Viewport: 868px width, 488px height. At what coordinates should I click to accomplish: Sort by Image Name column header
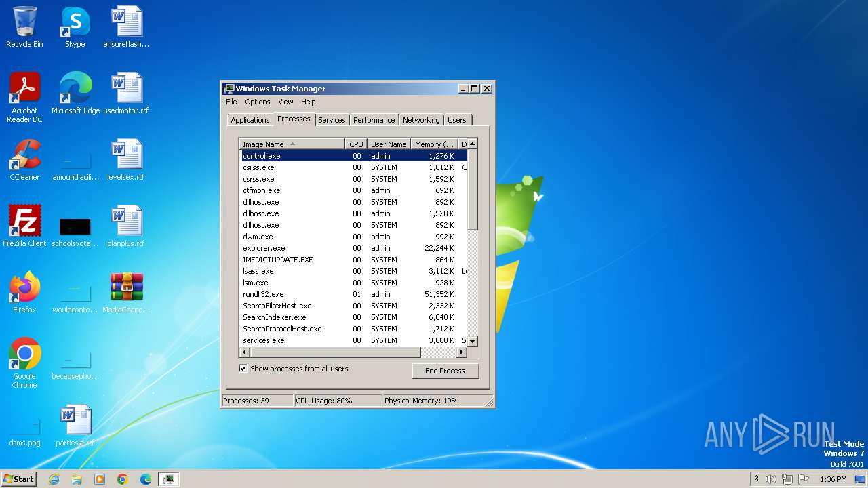coord(292,144)
